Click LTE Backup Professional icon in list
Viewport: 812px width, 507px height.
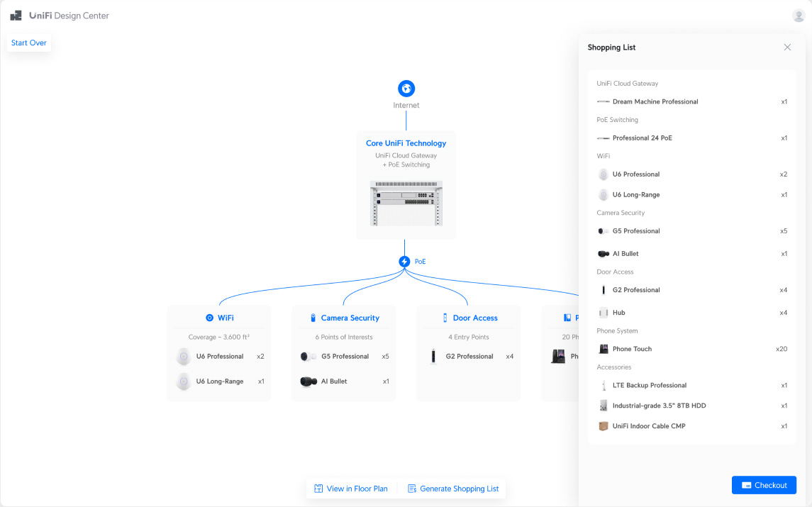tap(604, 385)
